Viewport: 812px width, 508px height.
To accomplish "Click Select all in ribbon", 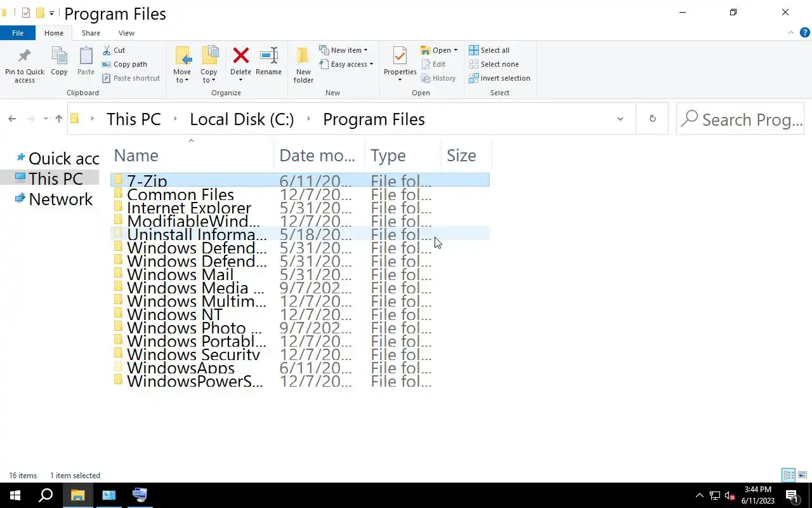I will coord(489,50).
